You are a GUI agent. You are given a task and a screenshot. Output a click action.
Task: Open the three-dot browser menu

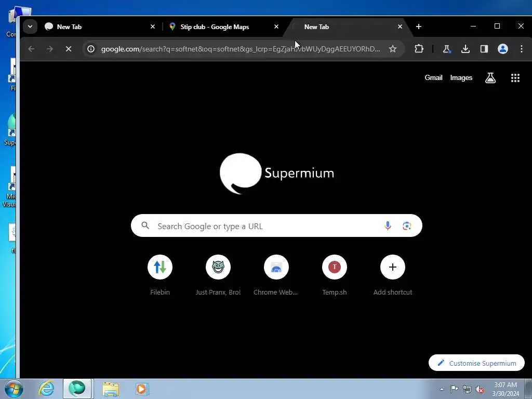(522, 49)
